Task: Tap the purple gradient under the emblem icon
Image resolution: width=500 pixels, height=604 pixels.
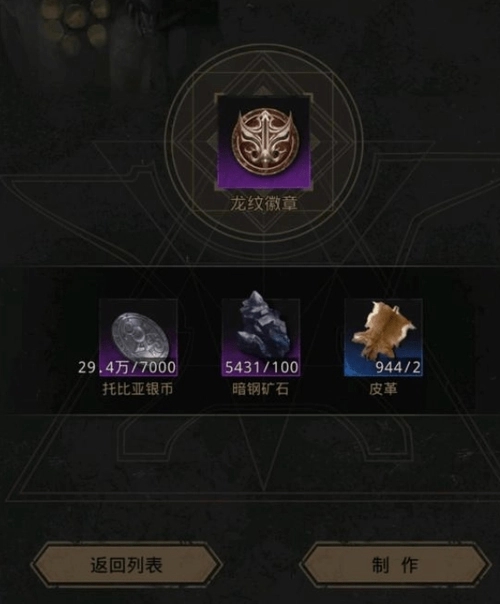Action: pos(264,179)
